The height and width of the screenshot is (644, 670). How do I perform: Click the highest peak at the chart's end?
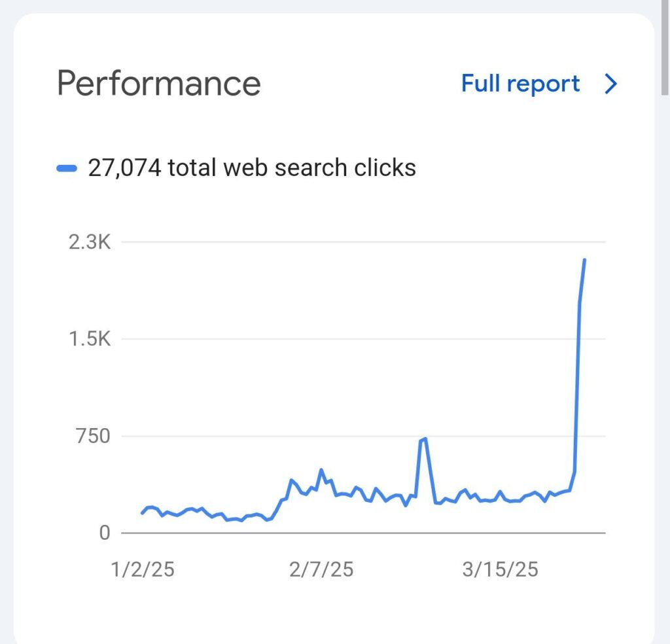tap(584, 260)
